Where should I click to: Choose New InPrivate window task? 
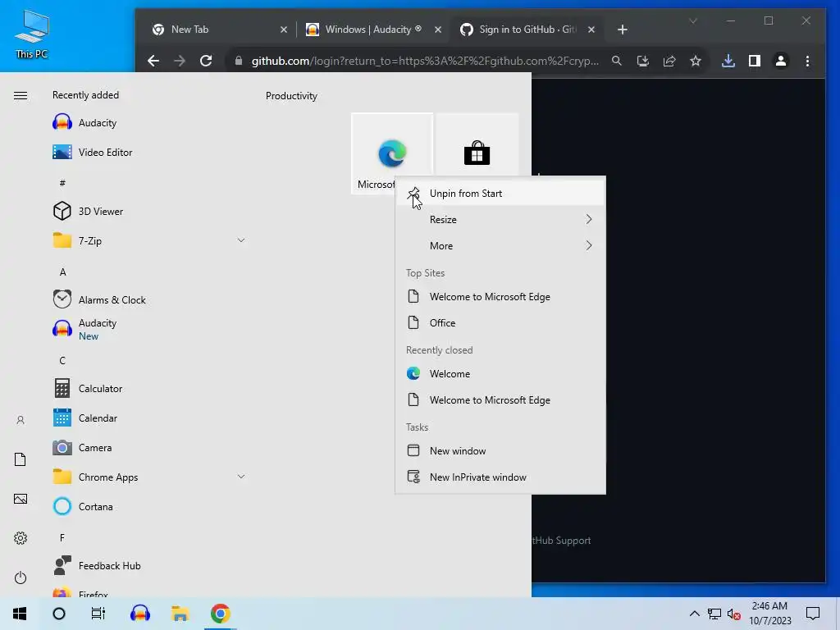point(500,477)
